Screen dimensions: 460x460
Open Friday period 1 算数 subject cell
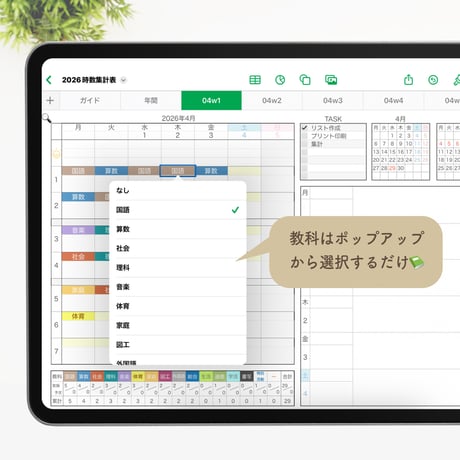coord(211,171)
